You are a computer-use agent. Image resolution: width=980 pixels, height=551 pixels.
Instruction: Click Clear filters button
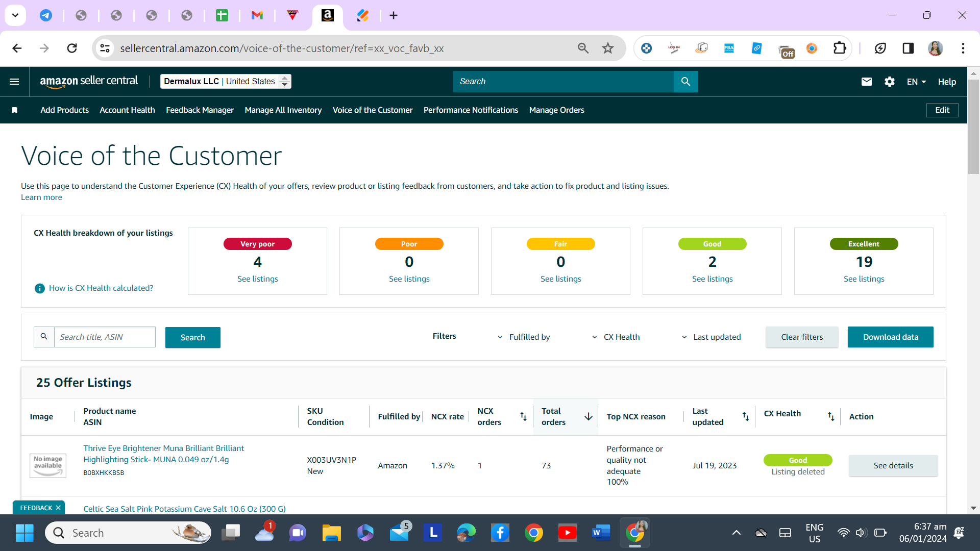pyautogui.click(x=802, y=337)
